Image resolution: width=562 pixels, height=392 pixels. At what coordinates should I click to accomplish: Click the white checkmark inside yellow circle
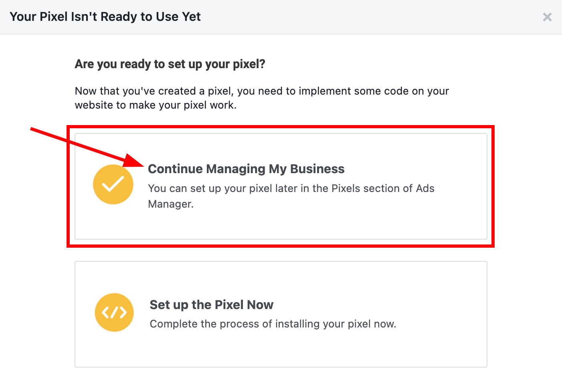(113, 184)
